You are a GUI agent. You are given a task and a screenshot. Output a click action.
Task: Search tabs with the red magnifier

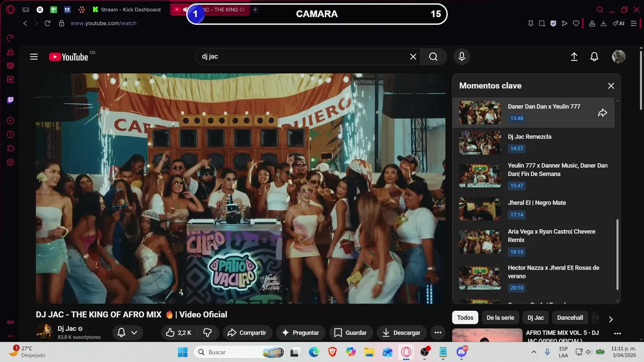pos(600,10)
